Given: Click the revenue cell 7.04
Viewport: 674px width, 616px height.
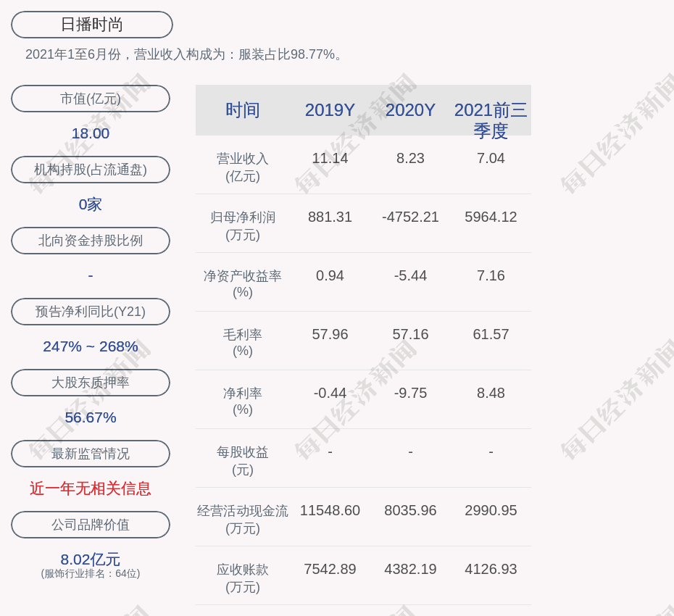Looking at the screenshot, I should pyautogui.click(x=491, y=158).
